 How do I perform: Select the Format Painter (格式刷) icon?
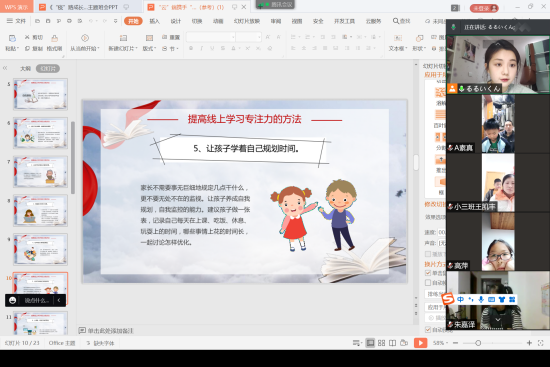54,38
